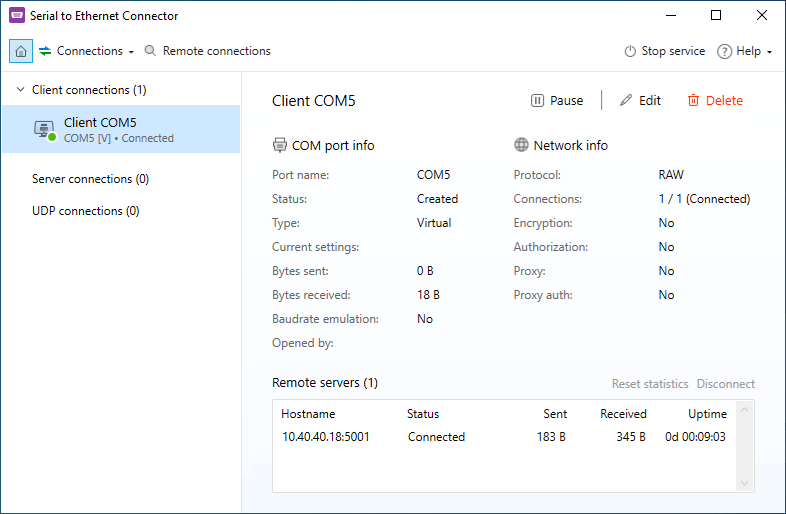Click the Client COM5 heading
The height and width of the screenshot is (514, 786).
314,101
